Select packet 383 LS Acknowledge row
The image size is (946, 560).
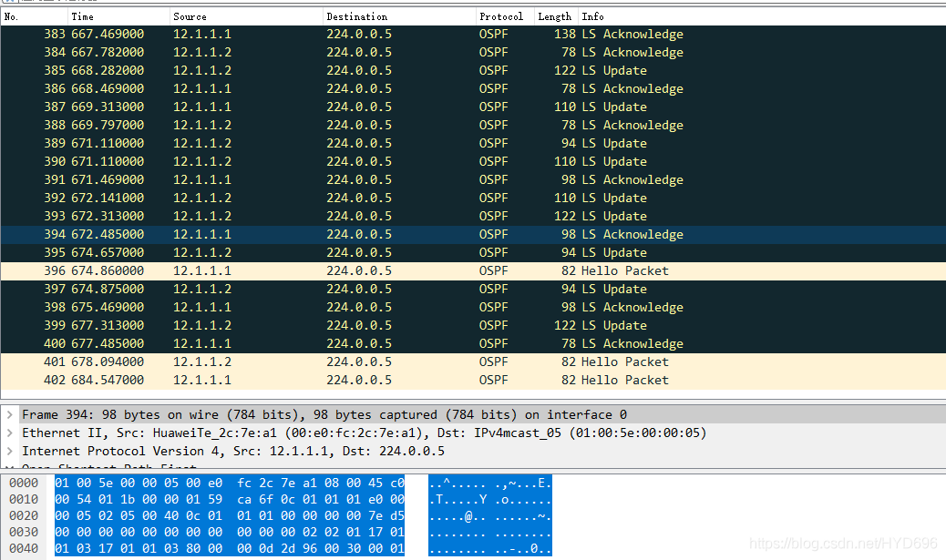pos(473,35)
